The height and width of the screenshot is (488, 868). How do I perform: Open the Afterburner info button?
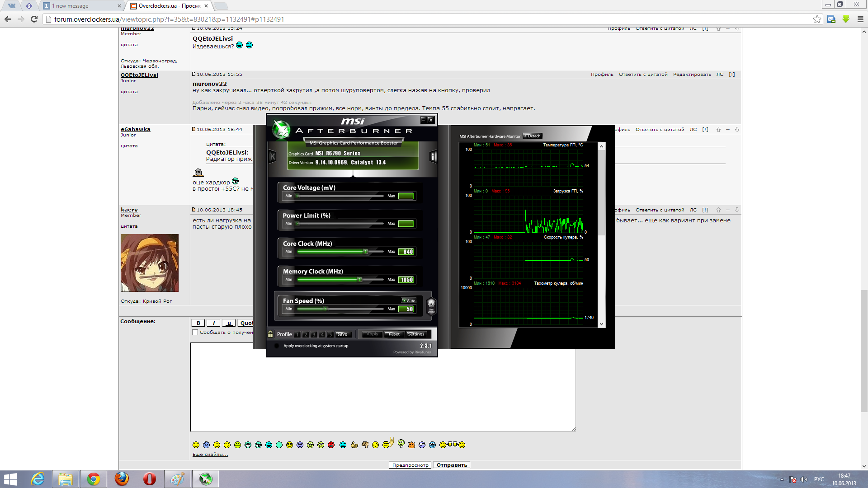(433, 156)
